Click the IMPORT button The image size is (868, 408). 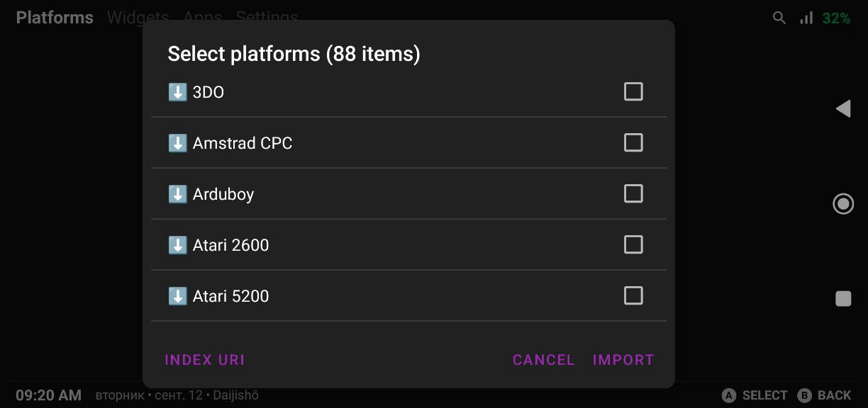tap(623, 360)
